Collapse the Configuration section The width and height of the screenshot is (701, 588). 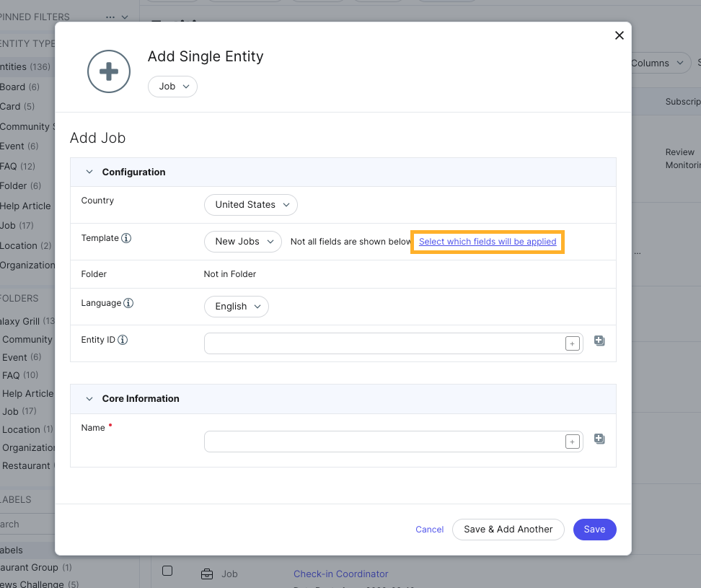click(89, 172)
